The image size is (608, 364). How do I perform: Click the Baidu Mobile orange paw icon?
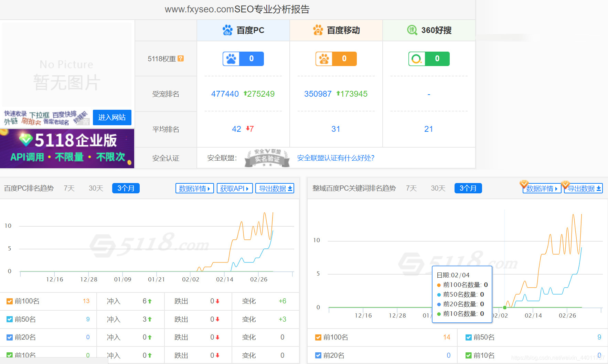(318, 30)
